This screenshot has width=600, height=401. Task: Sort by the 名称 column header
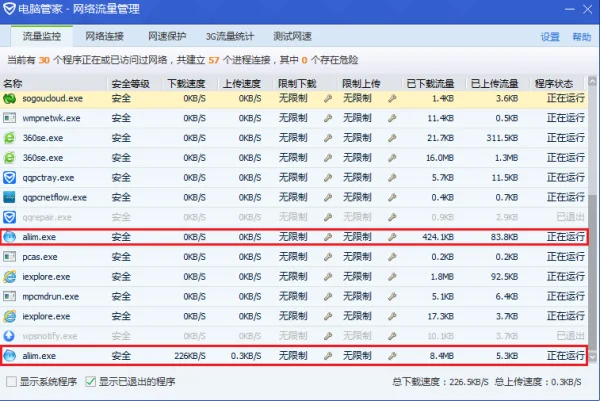(x=54, y=83)
